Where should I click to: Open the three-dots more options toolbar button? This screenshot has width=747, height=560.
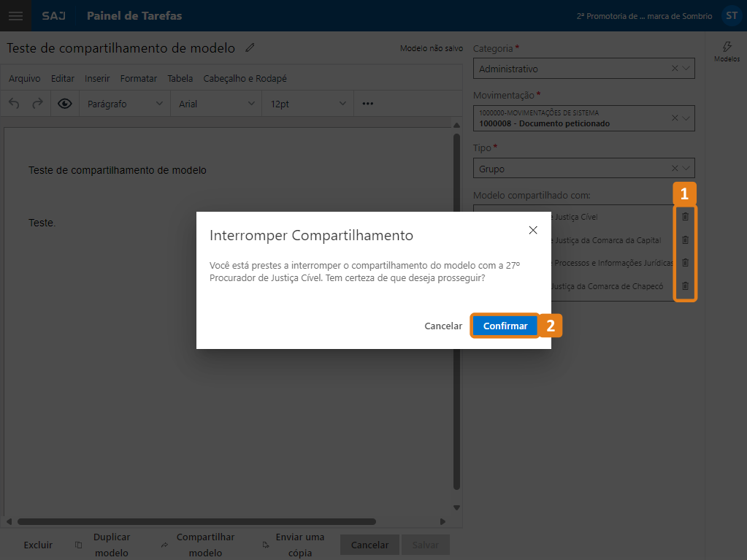pyautogui.click(x=368, y=104)
